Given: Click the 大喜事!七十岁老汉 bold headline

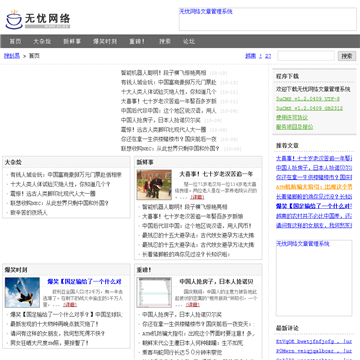Looking at the screenshot, I should click(x=216, y=174).
